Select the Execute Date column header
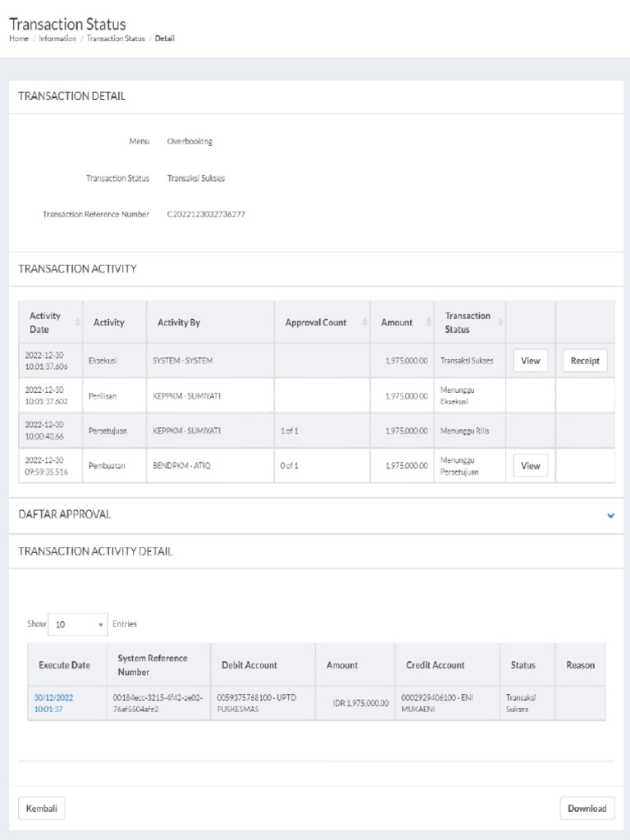Viewport: 630px width, 840px height. point(64,665)
